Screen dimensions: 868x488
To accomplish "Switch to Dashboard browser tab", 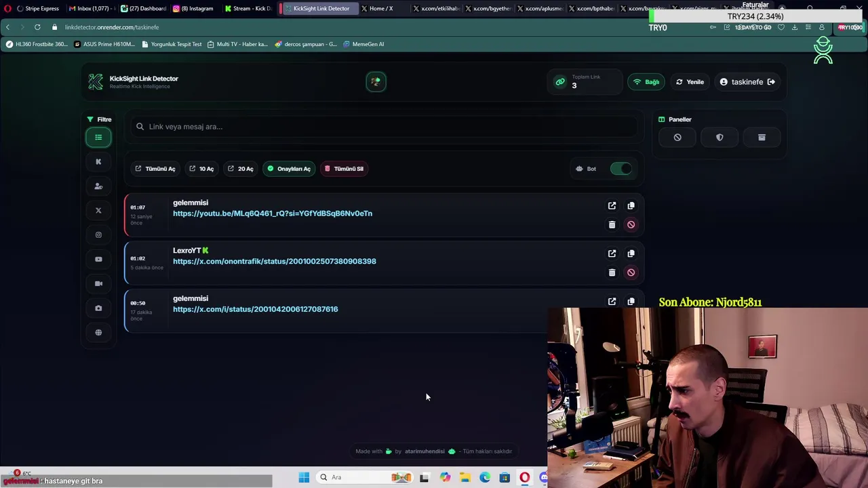I will pos(143,8).
